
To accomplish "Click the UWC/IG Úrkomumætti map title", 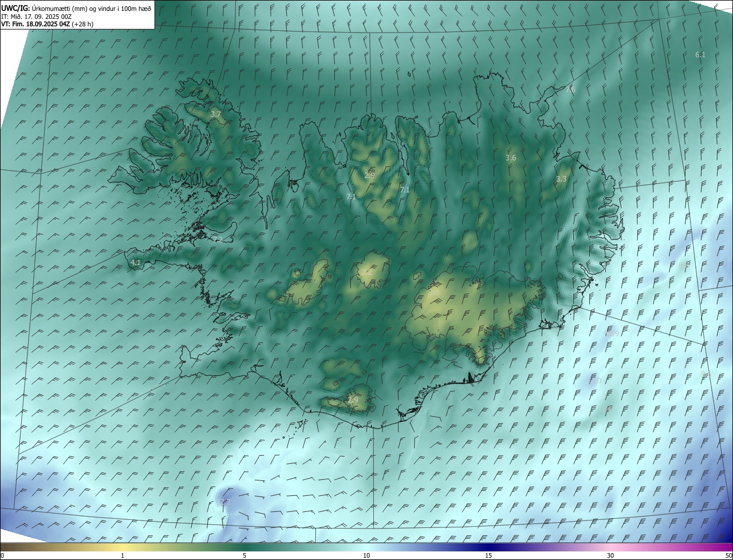I will pyautogui.click(x=76, y=9).
